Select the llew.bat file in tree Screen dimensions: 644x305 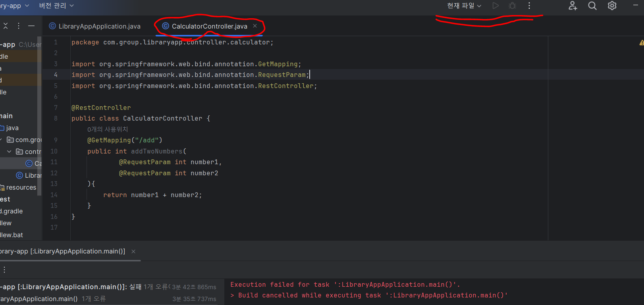12,235
